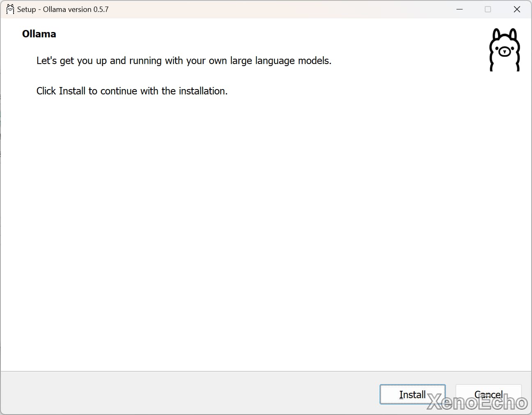Screen dimensions: 532x415
Task: Minimize the Ollama Setup window
Action: click(459, 9)
